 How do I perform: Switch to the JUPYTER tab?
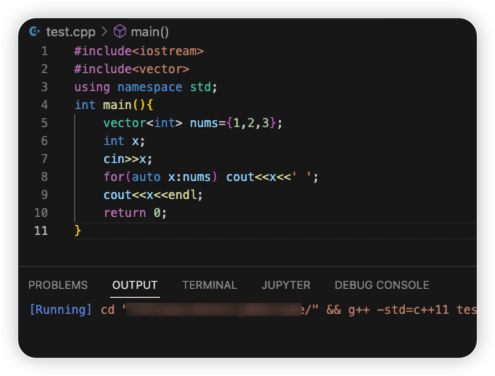click(x=286, y=285)
